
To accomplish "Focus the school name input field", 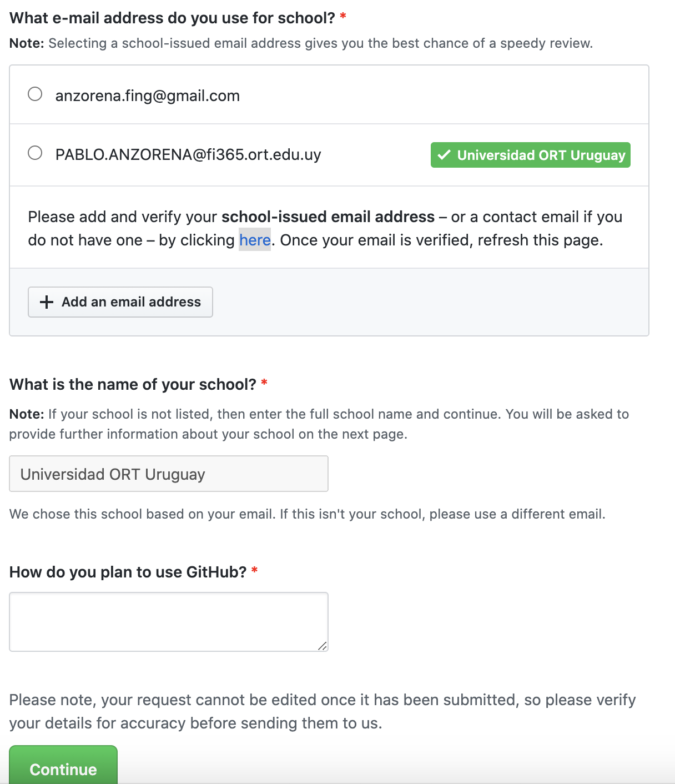I will pyautogui.click(x=169, y=474).
